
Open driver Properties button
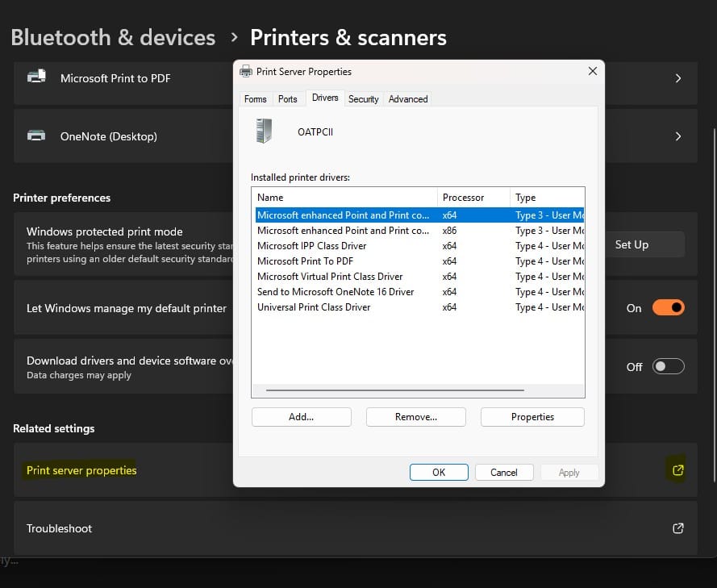coord(532,417)
